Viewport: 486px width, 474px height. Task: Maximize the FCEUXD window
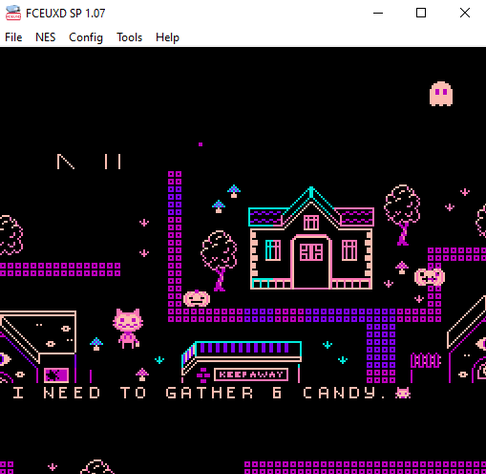coord(421,13)
